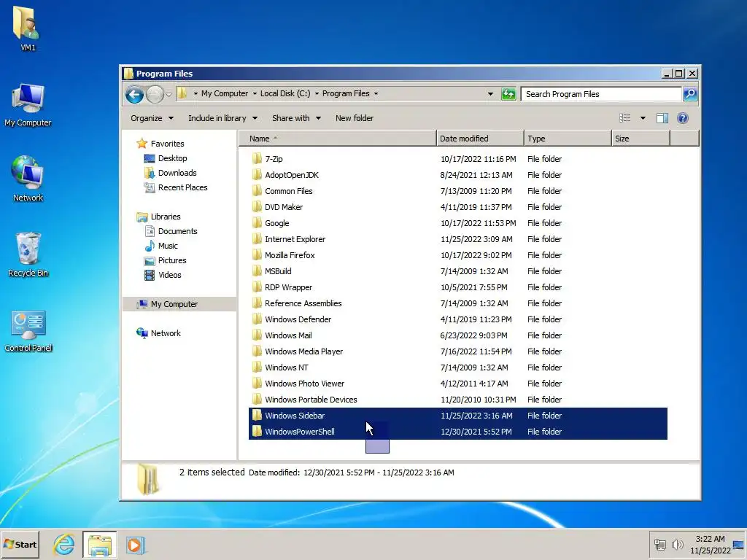Click the Forward navigation arrow
The height and width of the screenshot is (560, 747).
(x=155, y=95)
